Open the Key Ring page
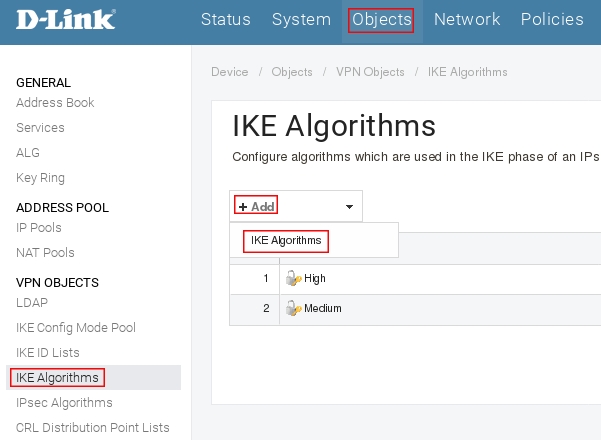 coord(40,178)
